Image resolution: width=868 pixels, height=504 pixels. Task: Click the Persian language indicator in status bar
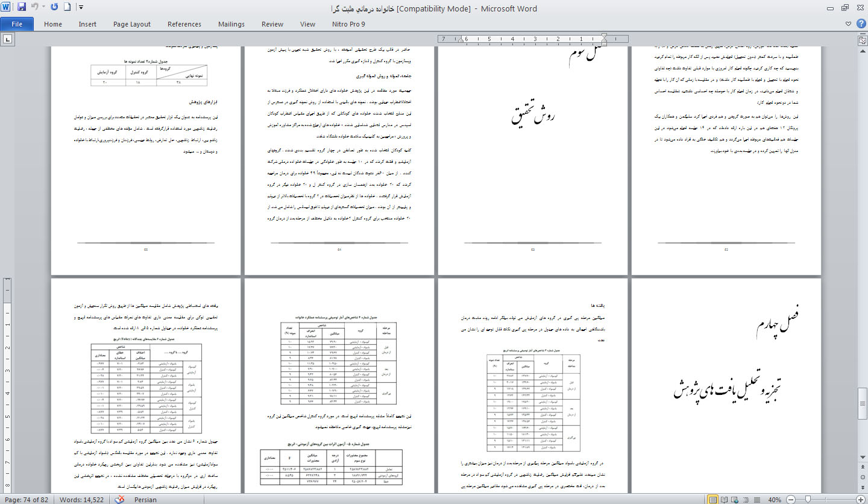[145, 499]
